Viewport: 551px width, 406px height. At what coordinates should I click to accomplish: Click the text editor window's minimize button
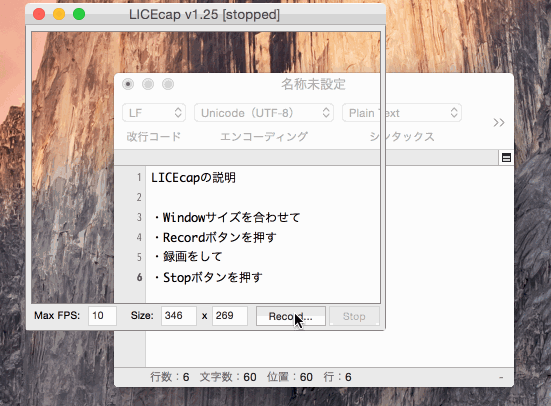coord(148,84)
